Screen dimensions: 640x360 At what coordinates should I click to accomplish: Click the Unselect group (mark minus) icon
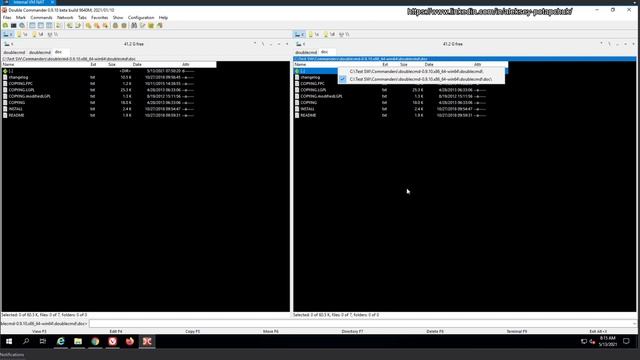pos(97,25)
